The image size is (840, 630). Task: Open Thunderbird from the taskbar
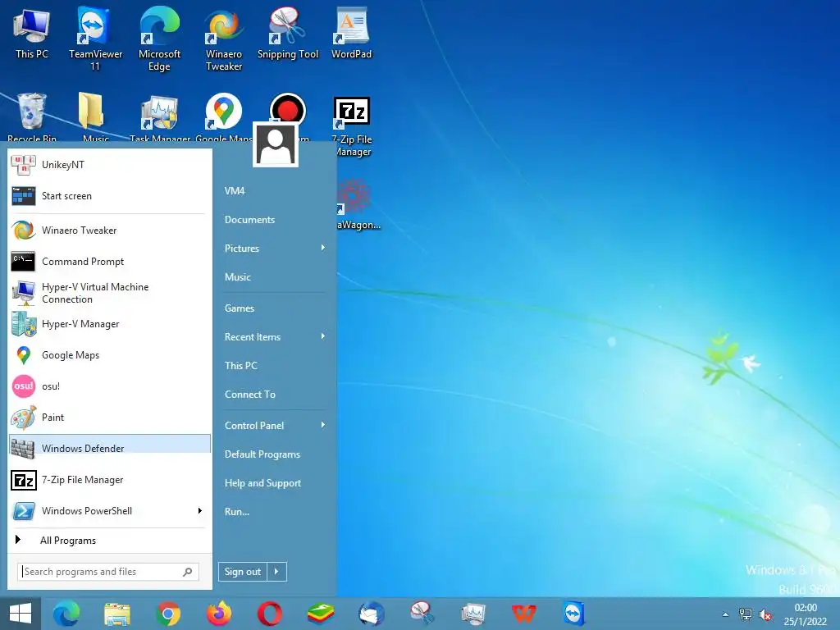coord(372,614)
